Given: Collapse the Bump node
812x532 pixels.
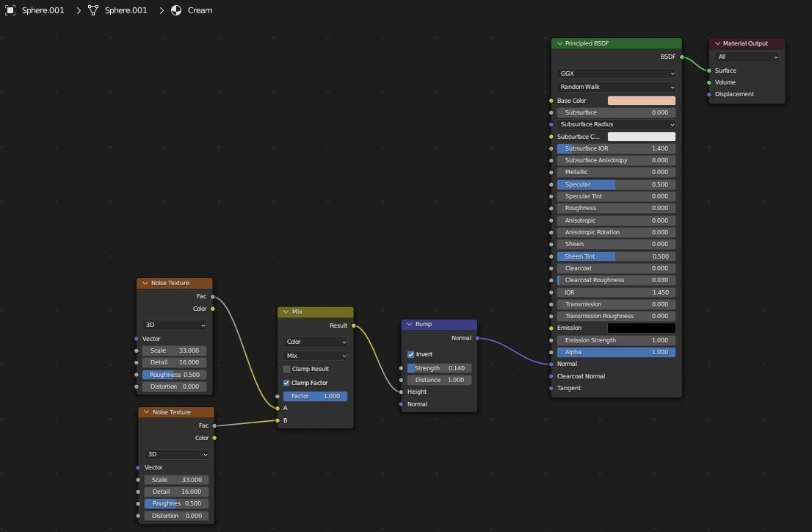Looking at the screenshot, I should [410, 324].
